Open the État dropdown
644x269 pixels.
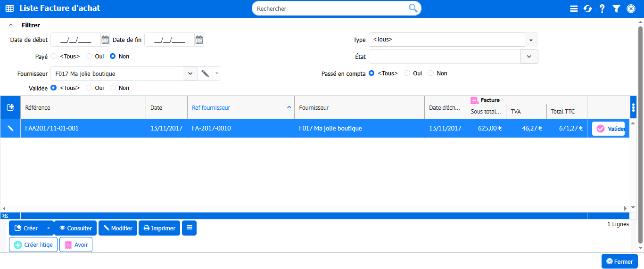click(528, 57)
